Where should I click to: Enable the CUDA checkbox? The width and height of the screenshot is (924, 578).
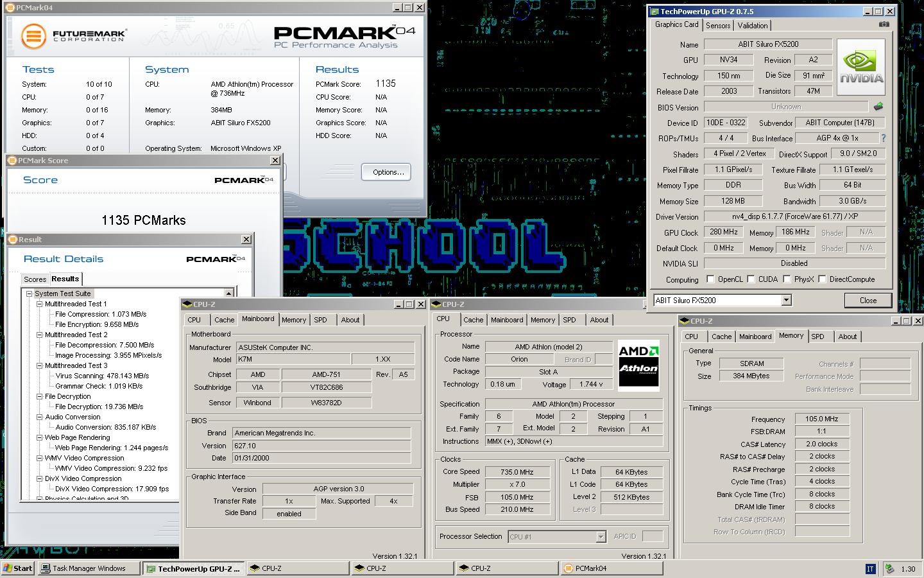pyautogui.click(x=751, y=279)
